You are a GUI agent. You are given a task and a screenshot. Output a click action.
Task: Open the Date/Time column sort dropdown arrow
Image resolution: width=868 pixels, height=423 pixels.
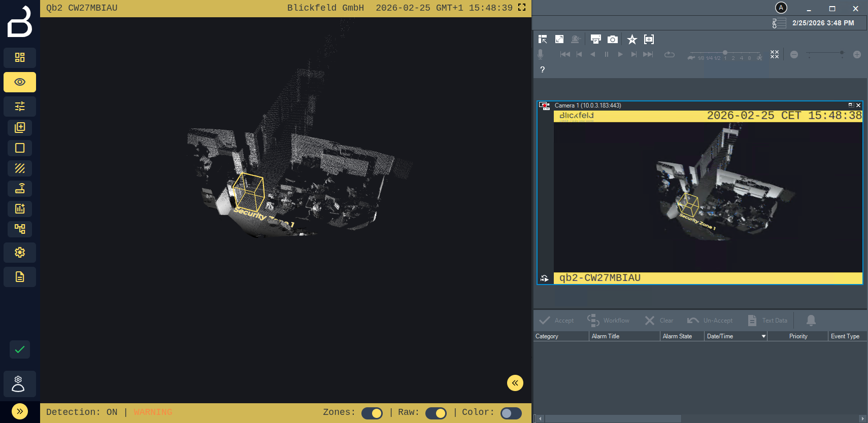(x=763, y=336)
